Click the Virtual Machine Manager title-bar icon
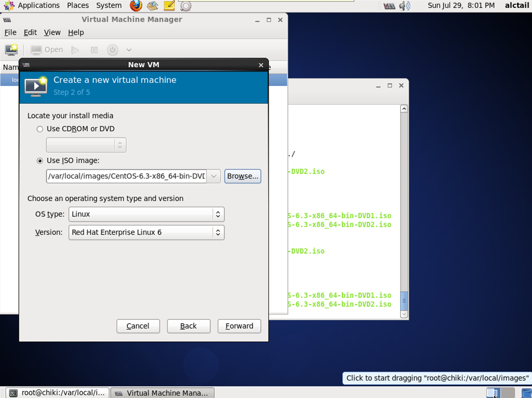532x398 pixels. [7, 20]
